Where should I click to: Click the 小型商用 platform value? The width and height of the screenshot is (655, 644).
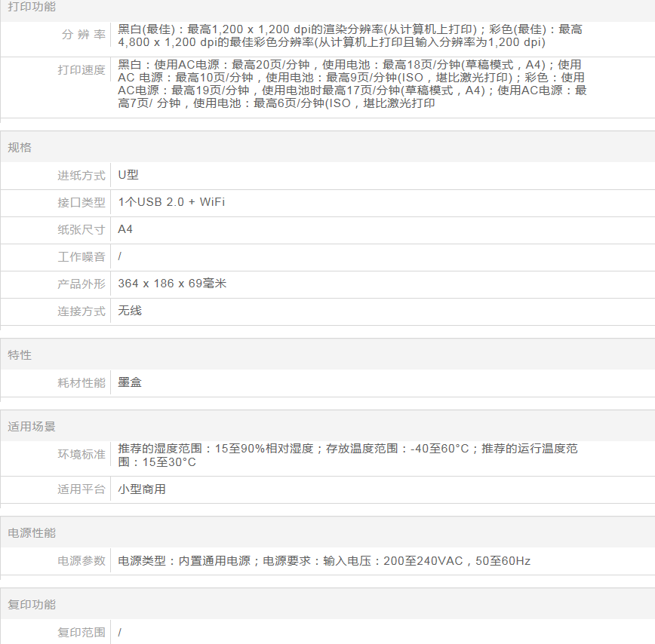(142, 489)
